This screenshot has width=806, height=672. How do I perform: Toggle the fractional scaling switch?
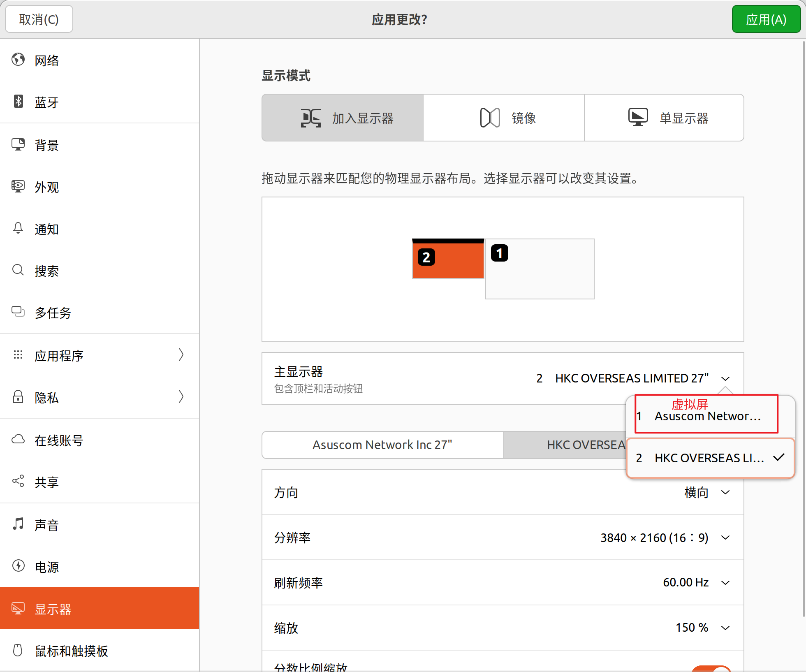(x=711, y=668)
